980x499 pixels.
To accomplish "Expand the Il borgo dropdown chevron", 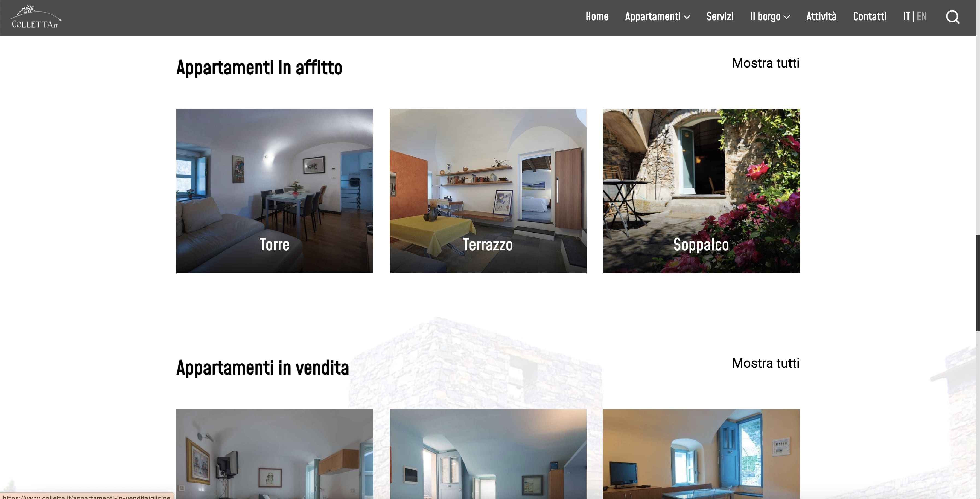I will (787, 17).
